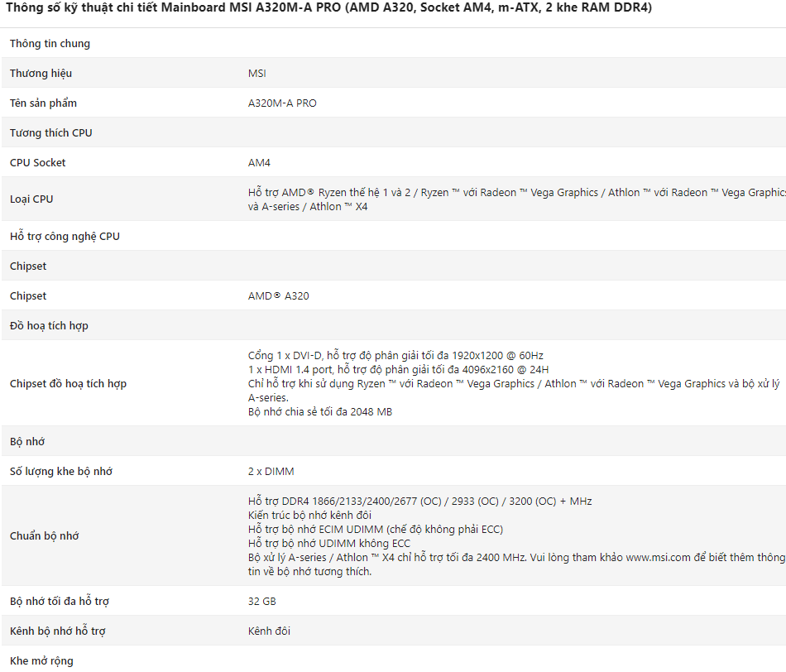This screenshot has width=786, height=672.
Task: Select the 'Thông tin chung' section header
Action: point(50,43)
